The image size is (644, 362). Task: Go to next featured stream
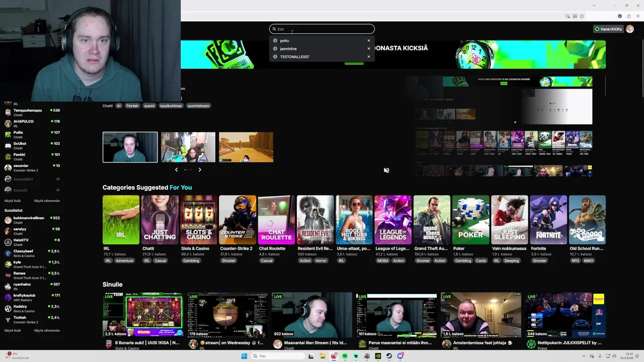(x=200, y=170)
